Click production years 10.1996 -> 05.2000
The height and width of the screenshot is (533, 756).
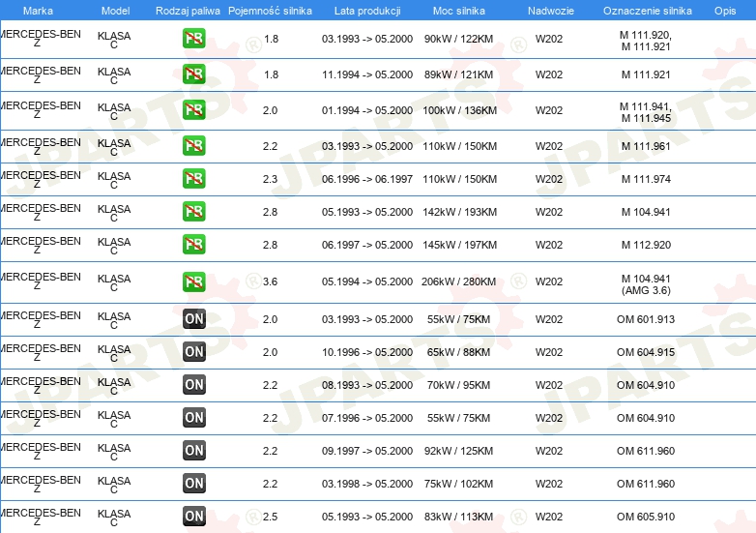[x=367, y=352]
